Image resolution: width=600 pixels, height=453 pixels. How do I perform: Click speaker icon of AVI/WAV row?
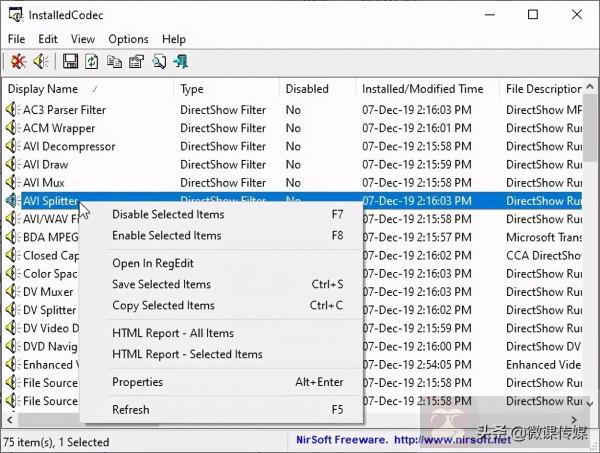(13, 219)
